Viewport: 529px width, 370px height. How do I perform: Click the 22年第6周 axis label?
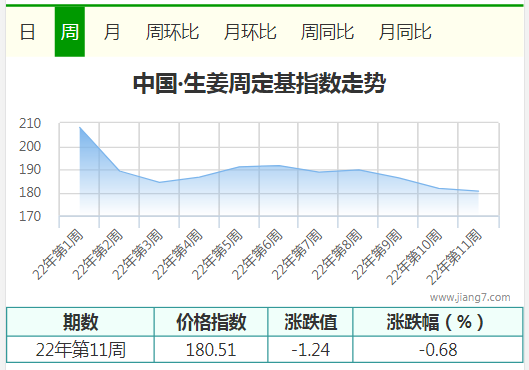[x=257, y=254]
